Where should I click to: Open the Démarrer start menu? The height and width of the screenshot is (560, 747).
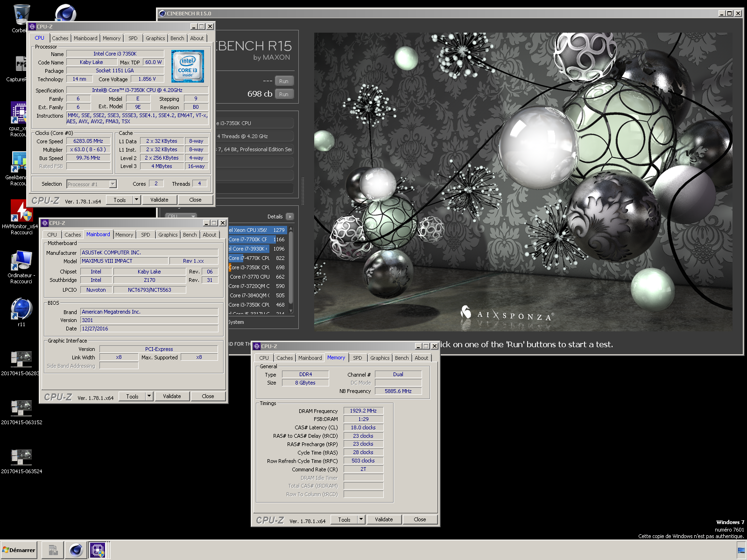19,550
